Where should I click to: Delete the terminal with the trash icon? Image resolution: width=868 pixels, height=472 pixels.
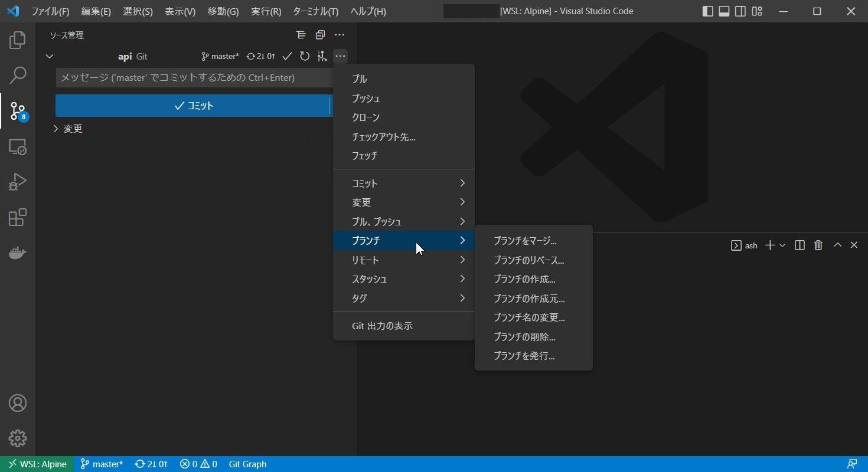(818, 245)
